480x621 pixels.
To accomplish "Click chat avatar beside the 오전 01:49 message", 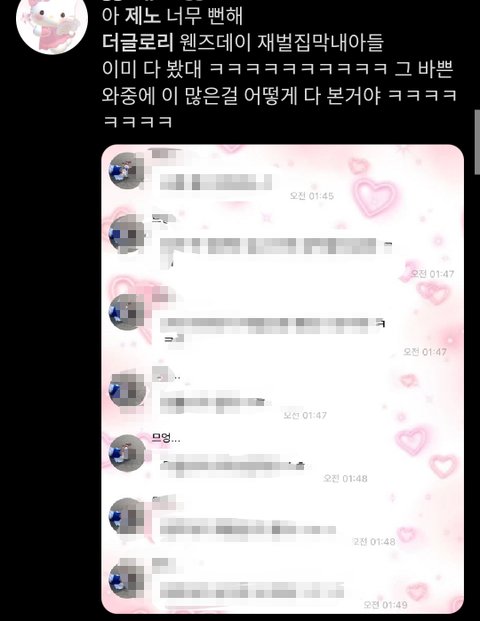I will coord(127,579).
